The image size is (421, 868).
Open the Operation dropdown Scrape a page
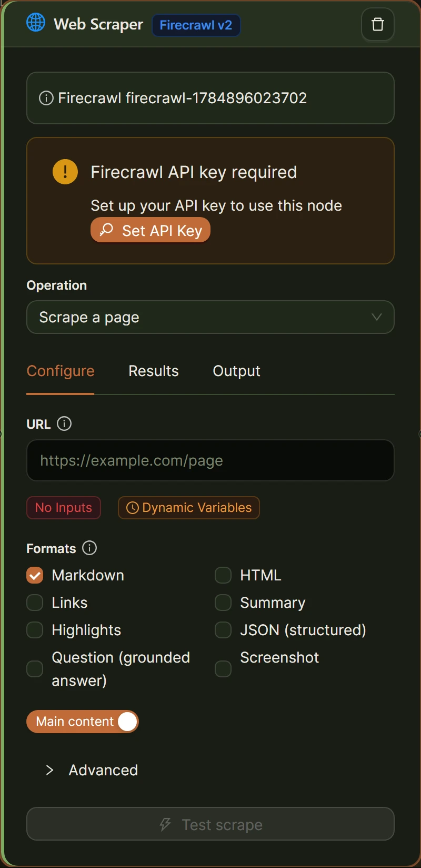pos(210,317)
